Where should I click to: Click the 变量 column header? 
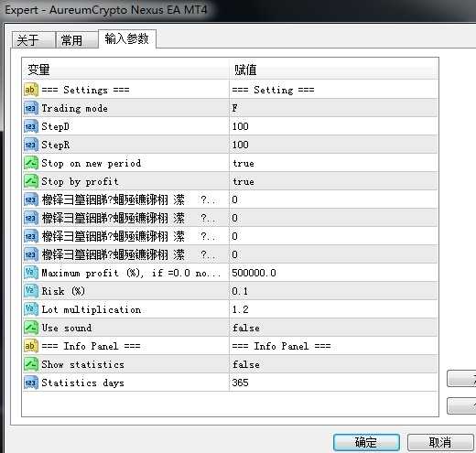125,70
